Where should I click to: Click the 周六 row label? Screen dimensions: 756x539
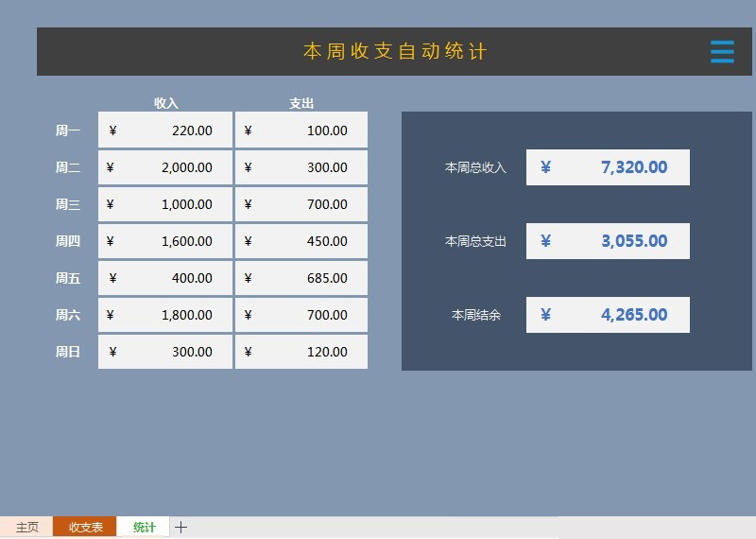pyautogui.click(x=68, y=315)
